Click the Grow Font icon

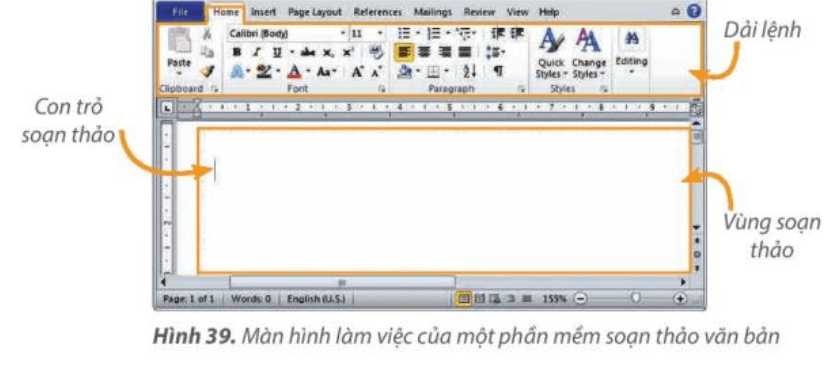[357, 72]
